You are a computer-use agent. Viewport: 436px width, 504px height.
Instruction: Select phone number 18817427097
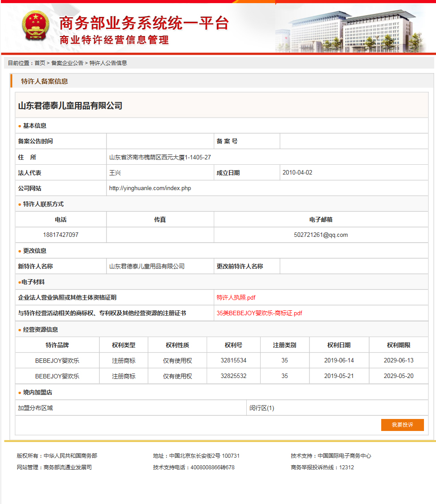point(61,235)
